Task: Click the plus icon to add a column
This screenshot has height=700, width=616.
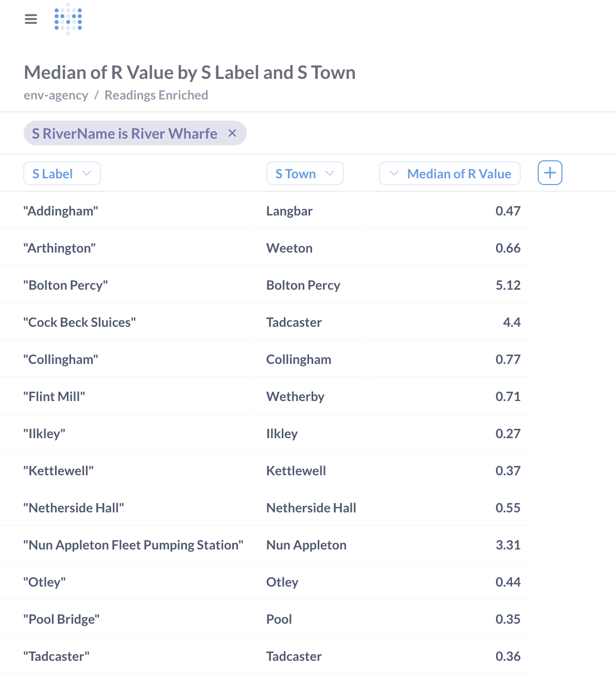Action: (x=550, y=173)
